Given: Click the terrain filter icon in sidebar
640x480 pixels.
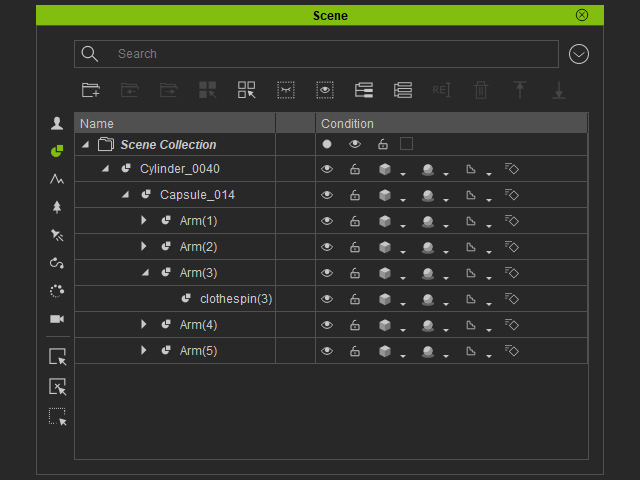Looking at the screenshot, I should click(x=57, y=179).
